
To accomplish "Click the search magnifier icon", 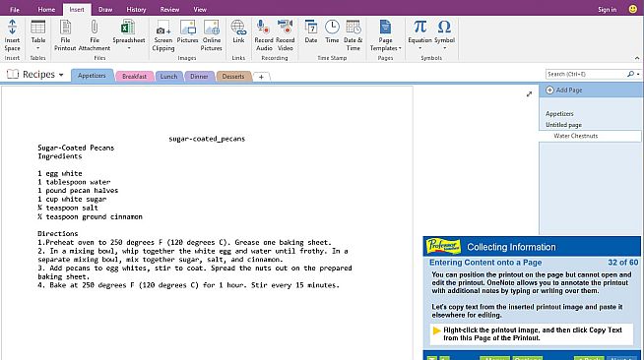I will (x=630, y=74).
